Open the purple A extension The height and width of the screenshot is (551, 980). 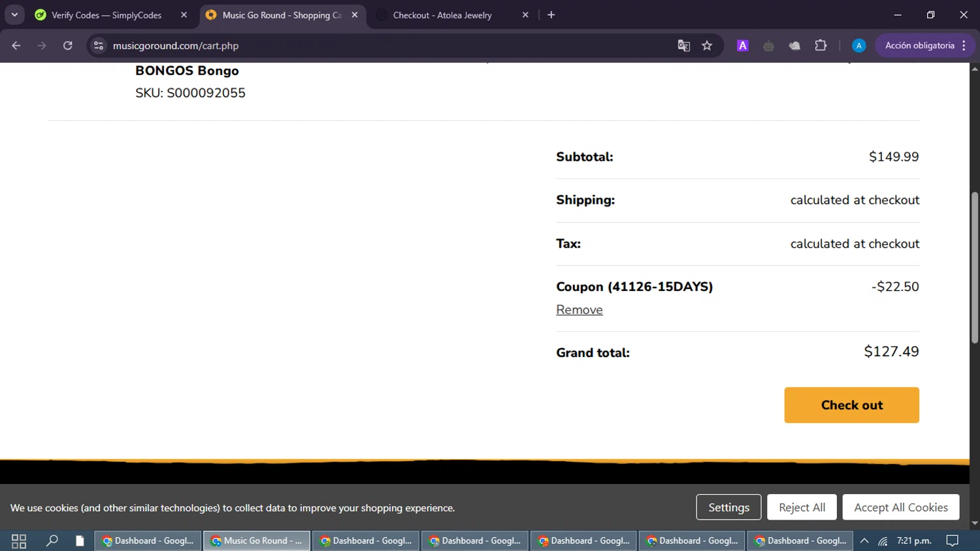click(743, 46)
